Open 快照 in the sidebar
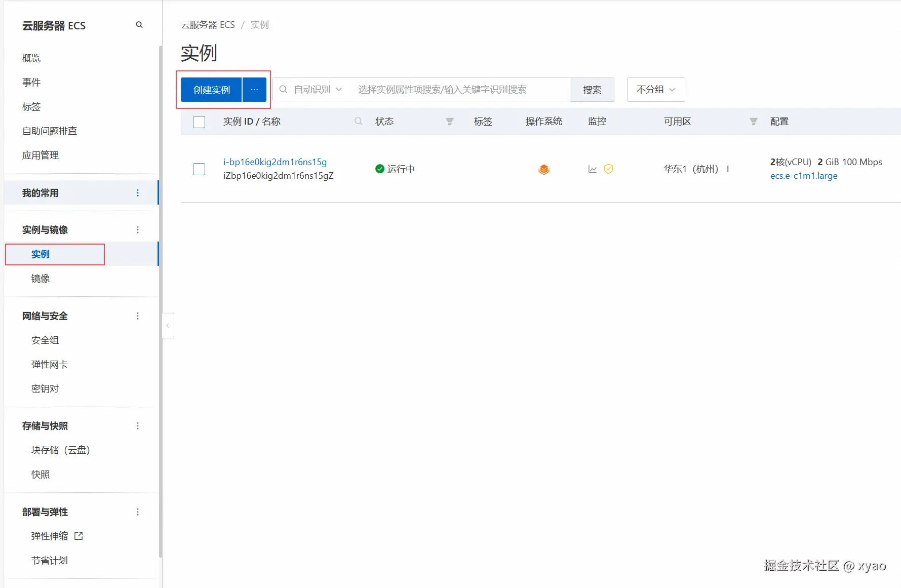 41,475
